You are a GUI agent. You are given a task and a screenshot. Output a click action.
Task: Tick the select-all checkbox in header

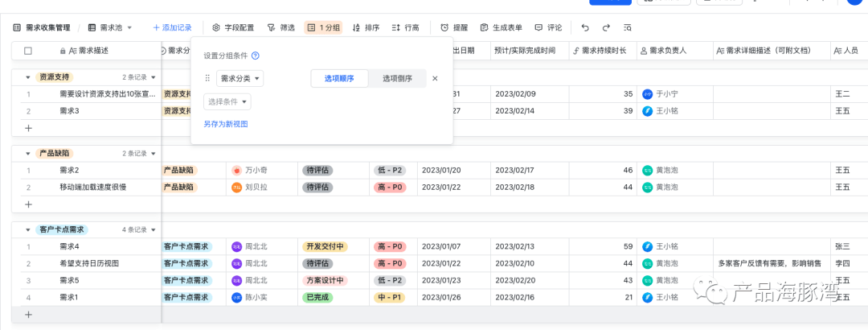(28, 51)
